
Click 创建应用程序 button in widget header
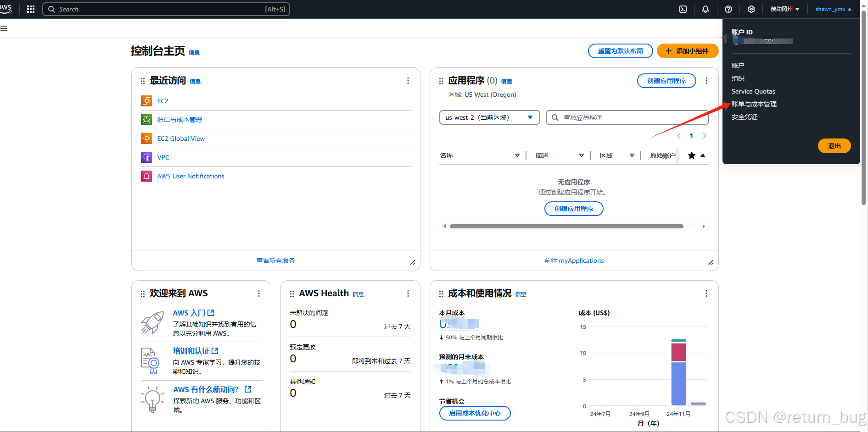(x=666, y=81)
